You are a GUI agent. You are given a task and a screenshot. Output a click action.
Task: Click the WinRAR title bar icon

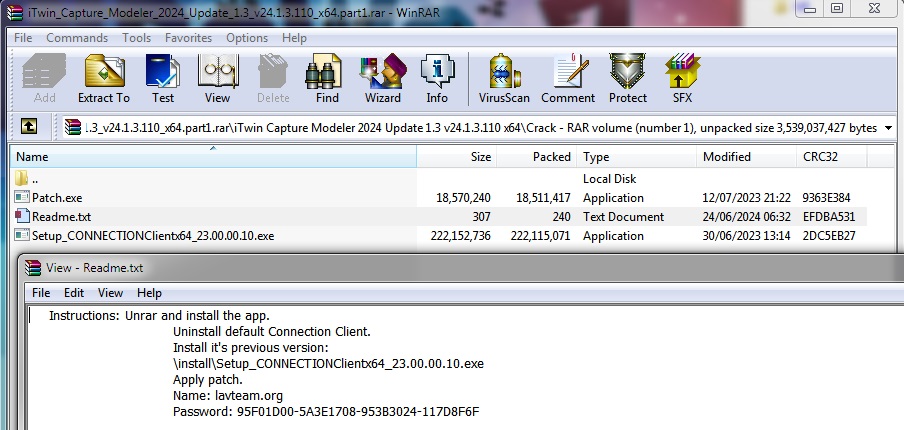pyautogui.click(x=14, y=11)
